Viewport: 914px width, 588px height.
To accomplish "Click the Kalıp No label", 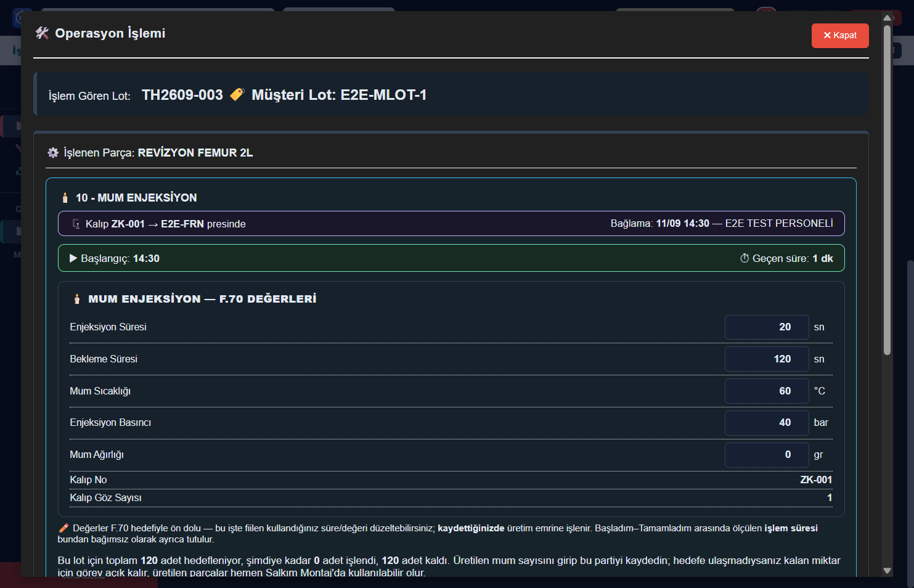I will click(88, 480).
